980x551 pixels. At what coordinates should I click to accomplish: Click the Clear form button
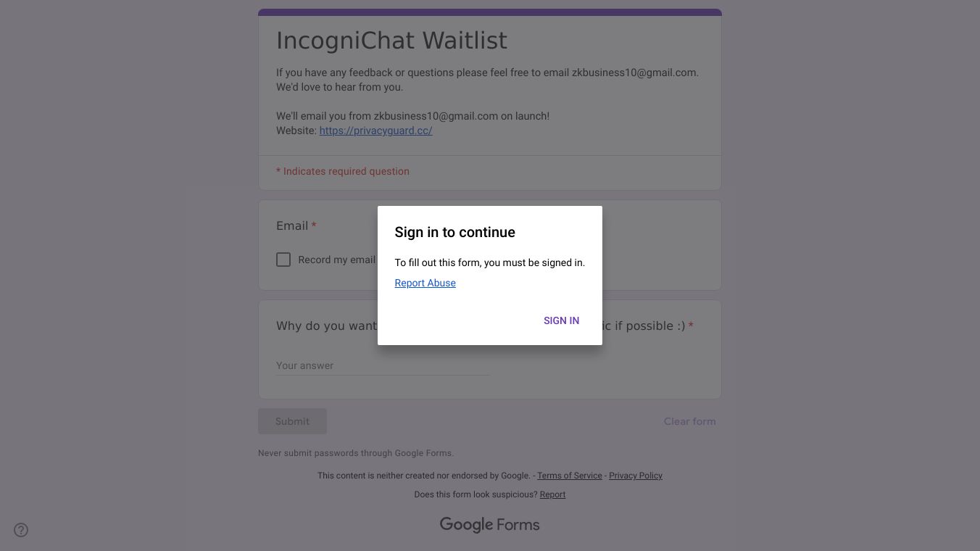click(x=689, y=421)
